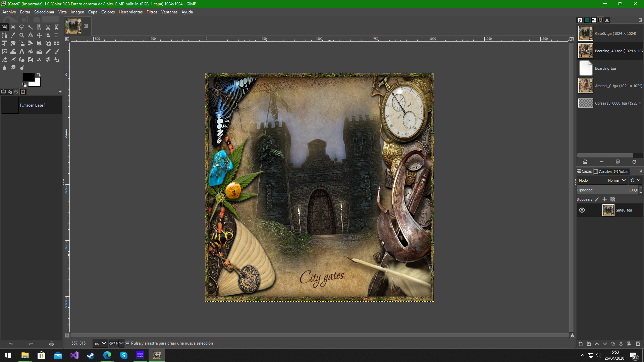Create a new layer group
Screen dimensions: 644x362
[589, 344]
